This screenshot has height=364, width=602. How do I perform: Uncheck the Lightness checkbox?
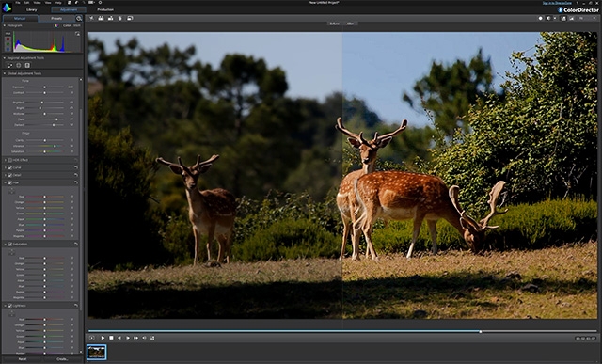coord(10,306)
